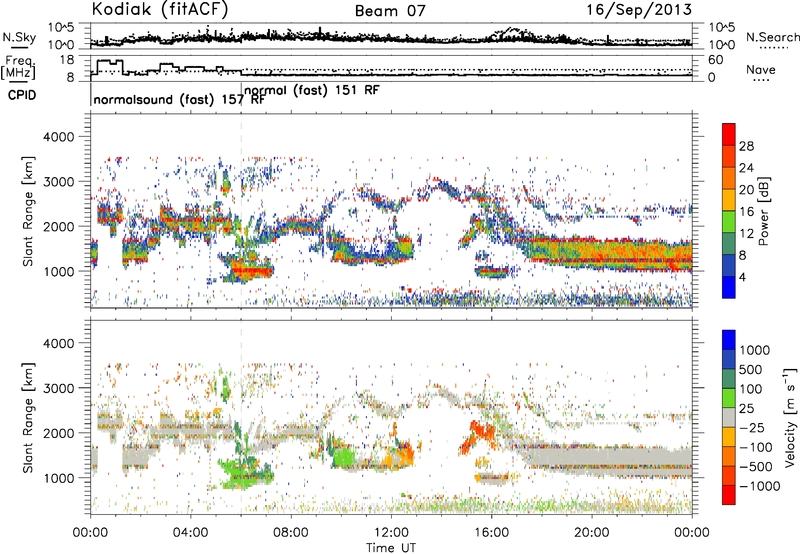The height and width of the screenshot is (554, 800).
Task: Click the date '16/Sep/2013'
Action: 639,10
